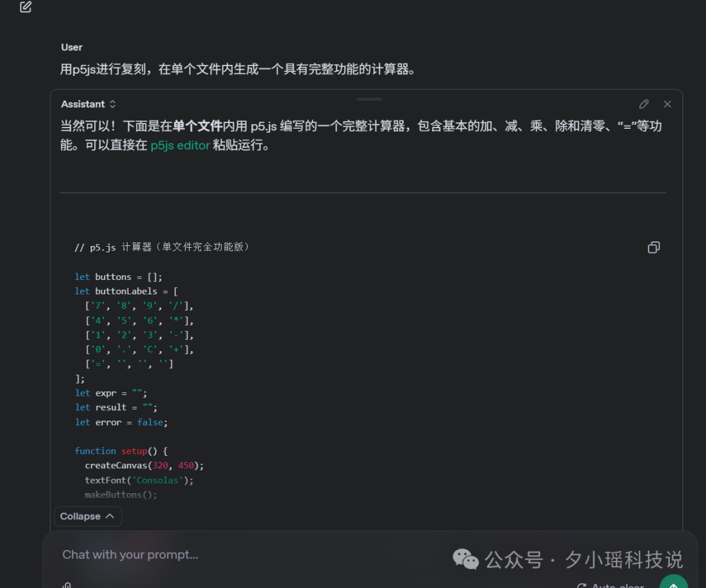706x588 pixels.
Task: Select the User message header
Action: tap(71, 47)
